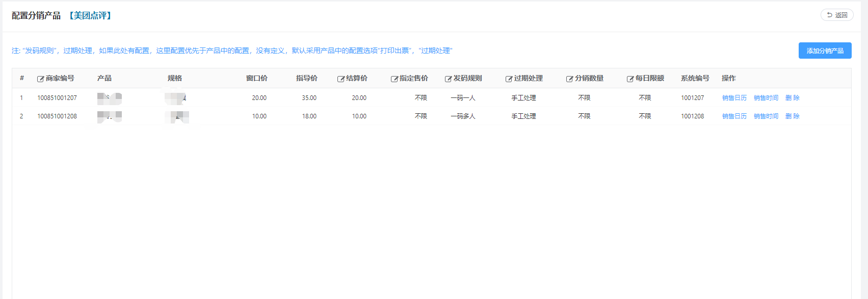Click the 一码多人 code rule cell
Image resolution: width=868 pixels, height=299 pixels.
click(x=463, y=116)
